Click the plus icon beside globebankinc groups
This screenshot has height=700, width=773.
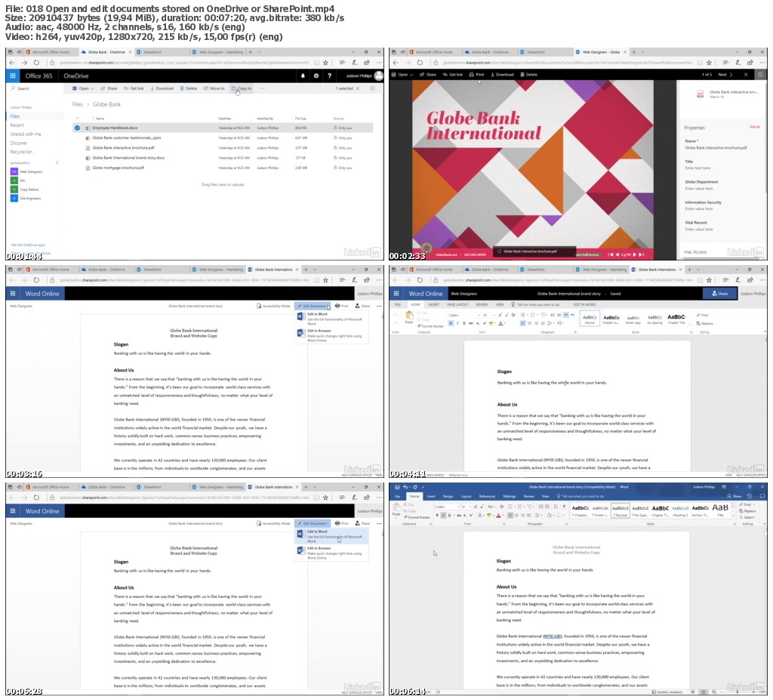pyautogui.click(x=57, y=163)
